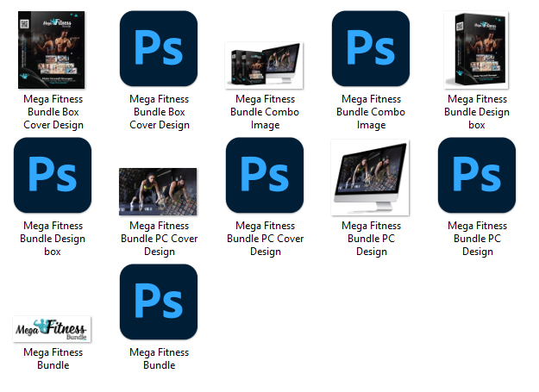Image resolution: width=539 pixels, height=392 pixels.
Task: Click 'Bundle Combo Image' name under image thumbnail
Action: coord(265,112)
